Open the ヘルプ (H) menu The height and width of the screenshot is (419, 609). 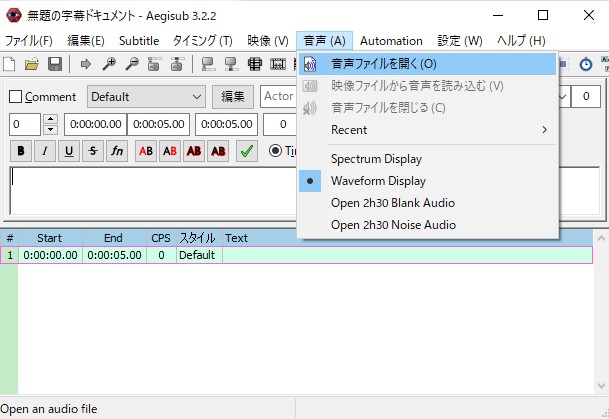coord(521,41)
